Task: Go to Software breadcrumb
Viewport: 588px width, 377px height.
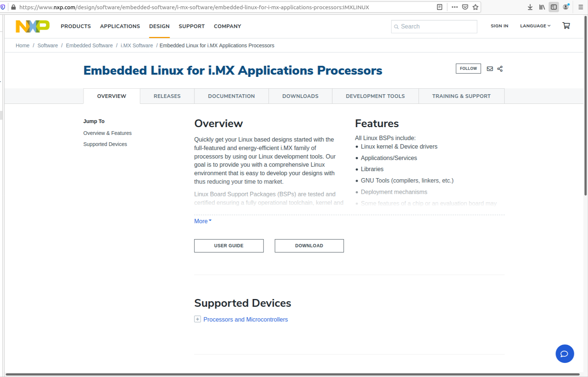Action: tap(48, 45)
